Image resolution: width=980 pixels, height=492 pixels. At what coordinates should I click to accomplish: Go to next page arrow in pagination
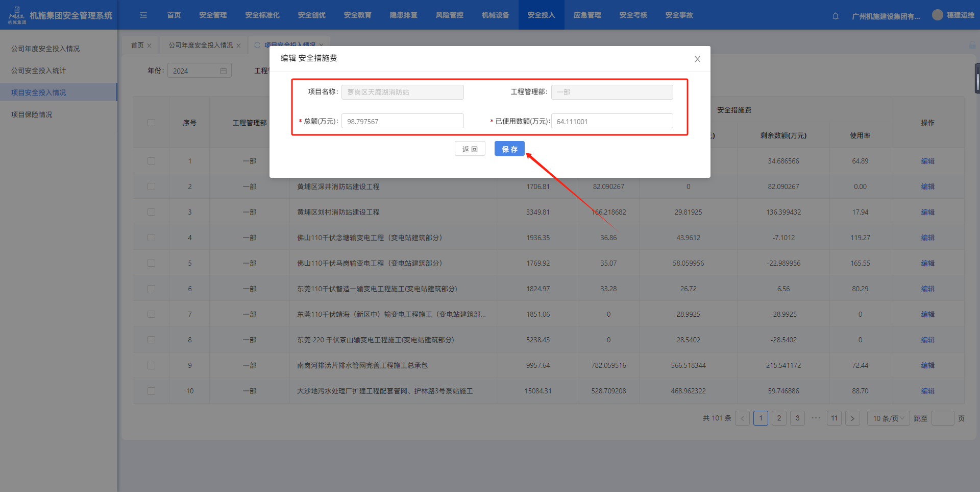(x=852, y=418)
